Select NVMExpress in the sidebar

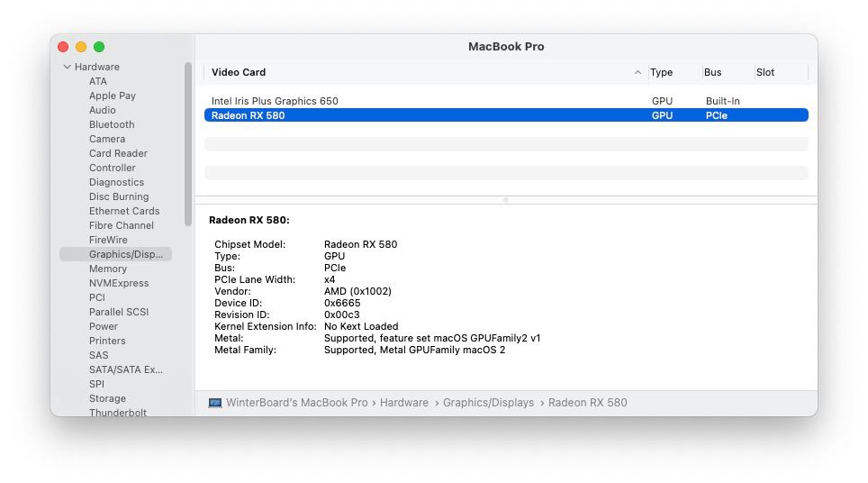(x=119, y=282)
